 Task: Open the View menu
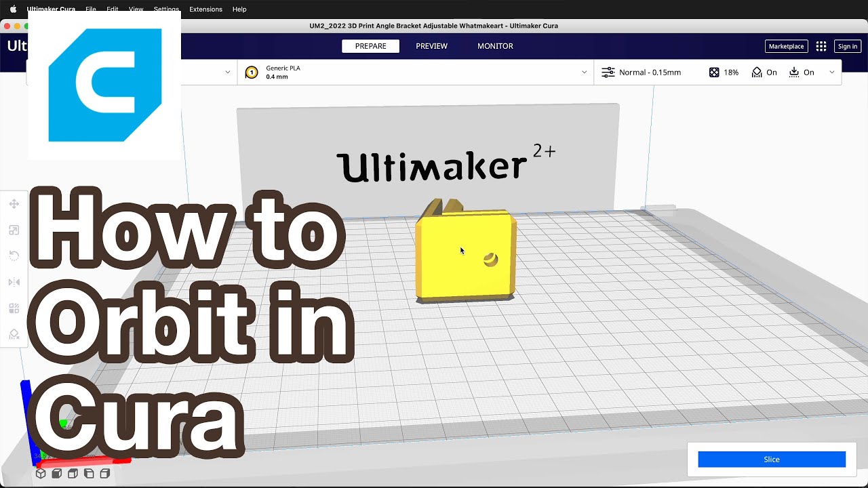(x=136, y=9)
